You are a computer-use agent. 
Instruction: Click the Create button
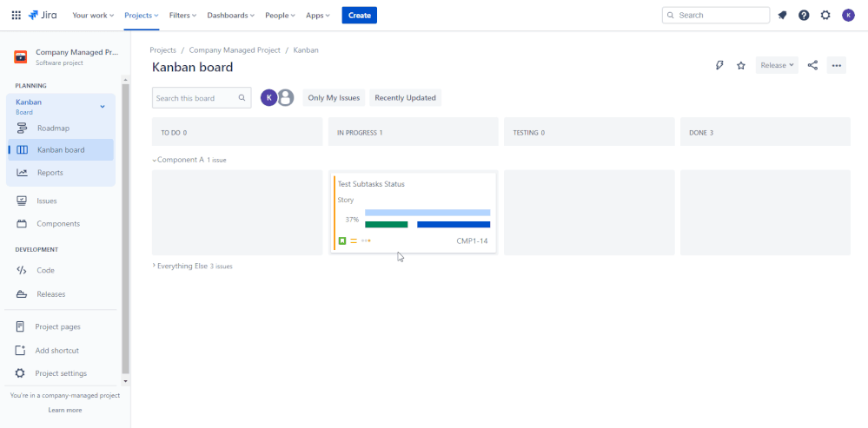[359, 16]
